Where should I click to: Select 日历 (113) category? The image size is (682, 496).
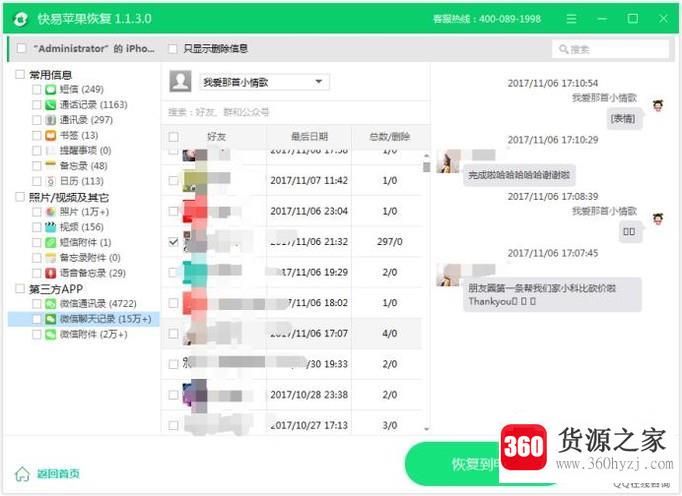coord(81,181)
